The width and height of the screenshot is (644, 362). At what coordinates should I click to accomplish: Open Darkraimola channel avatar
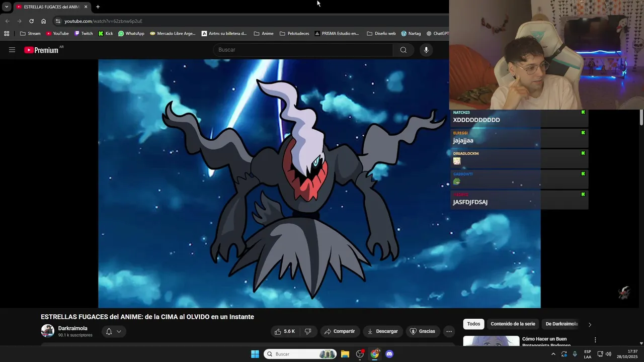click(48, 331)
